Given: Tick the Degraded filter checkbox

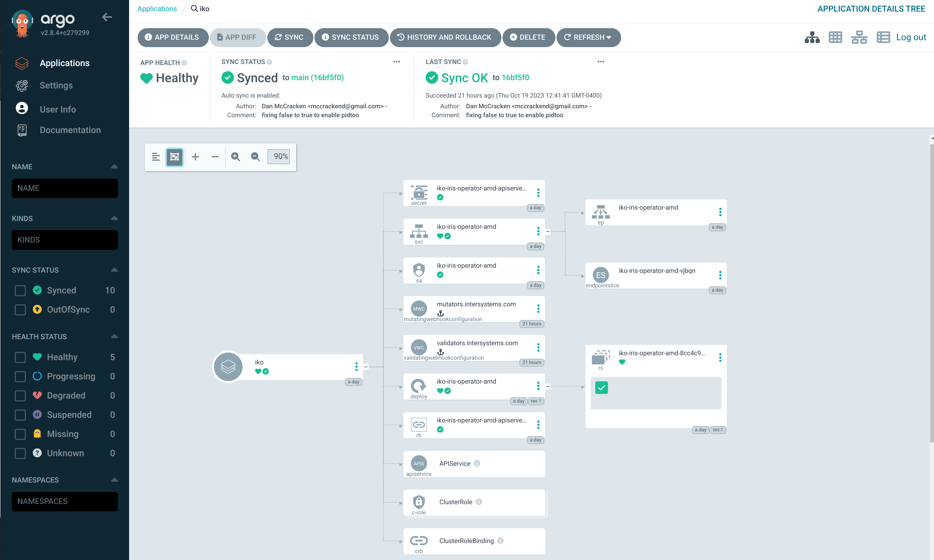Looking at the screenshot, I should coord(20,396).
